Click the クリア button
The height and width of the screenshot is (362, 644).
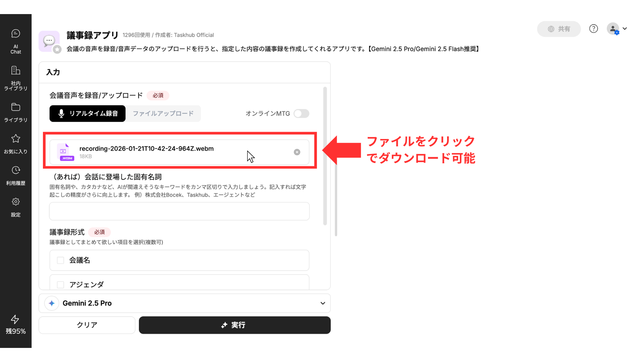tap(87, 325)
